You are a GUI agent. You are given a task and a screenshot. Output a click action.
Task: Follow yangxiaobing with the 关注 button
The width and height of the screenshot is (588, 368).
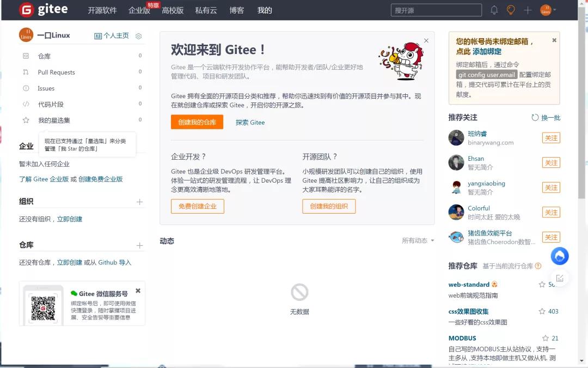pyautogui.click(x=551, y=188)
